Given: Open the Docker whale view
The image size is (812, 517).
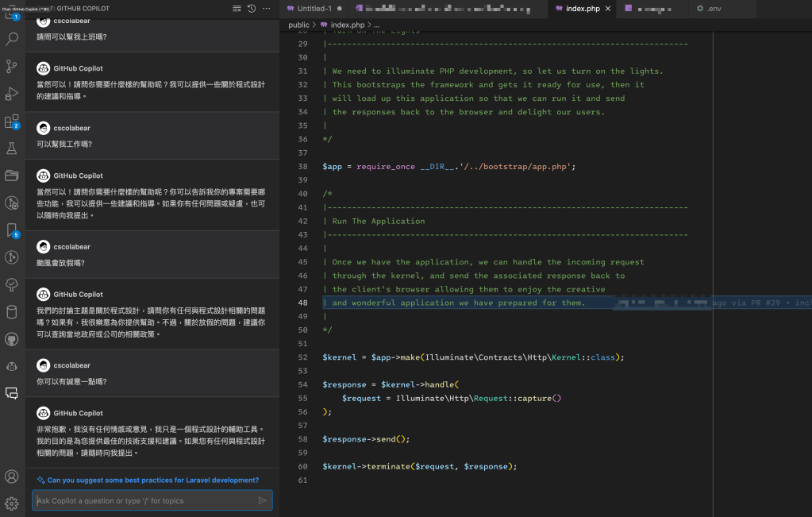Looking at the screenshot, I should [11, 366].
